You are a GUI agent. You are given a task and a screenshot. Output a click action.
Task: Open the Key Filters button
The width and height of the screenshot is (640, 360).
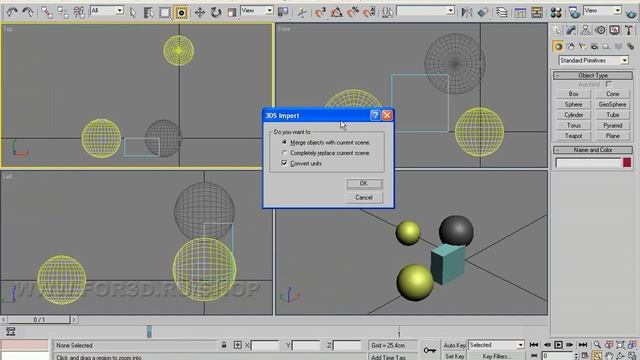pos(496,356)
